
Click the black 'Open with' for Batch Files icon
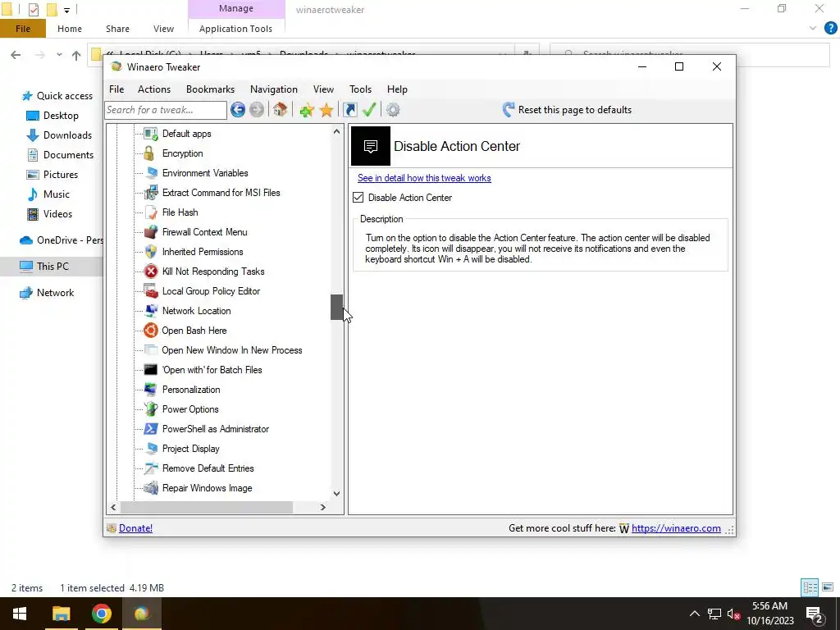151,370
